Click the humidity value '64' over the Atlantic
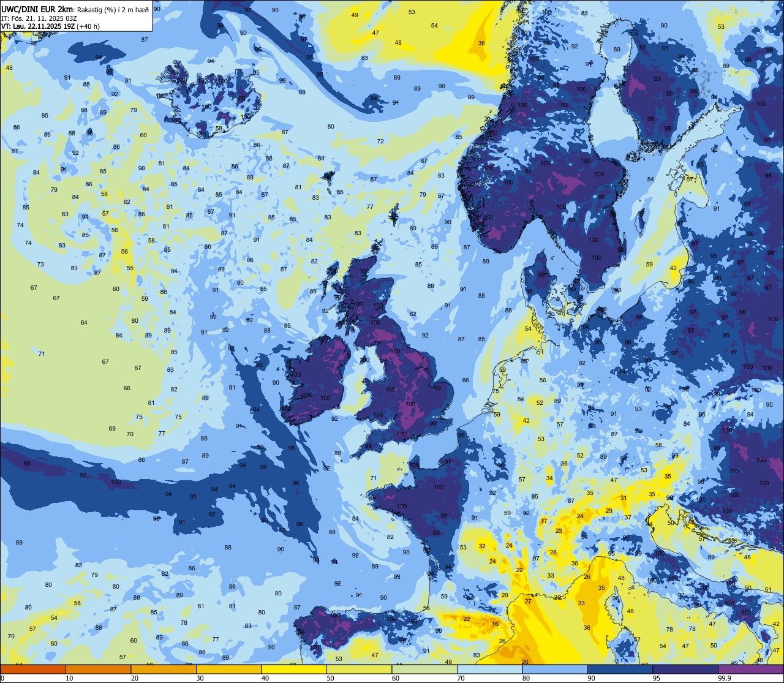The height and width of the screenshot is (683, 784). [x=84, y=323]
